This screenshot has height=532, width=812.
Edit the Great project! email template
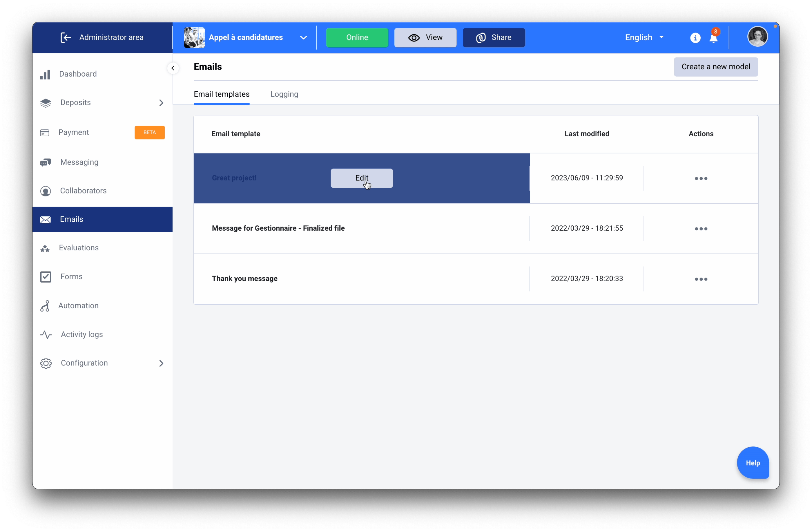click(361, 178)
